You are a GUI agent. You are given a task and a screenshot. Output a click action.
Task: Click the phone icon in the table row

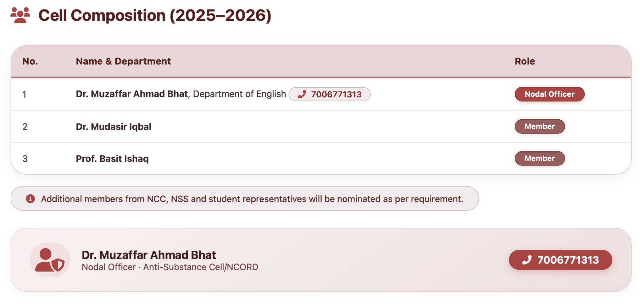tap(302, 94)
